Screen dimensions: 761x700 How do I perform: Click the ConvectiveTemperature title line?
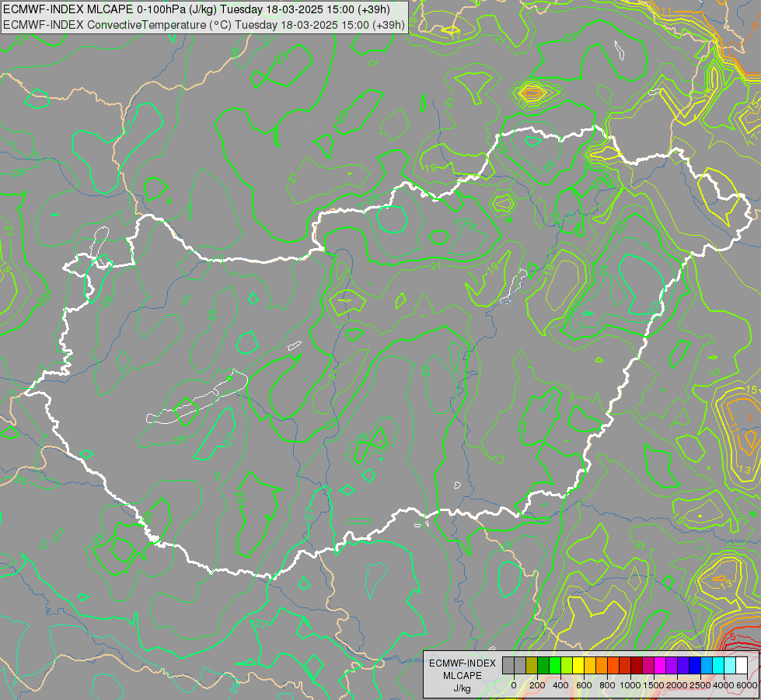[204, 25]
